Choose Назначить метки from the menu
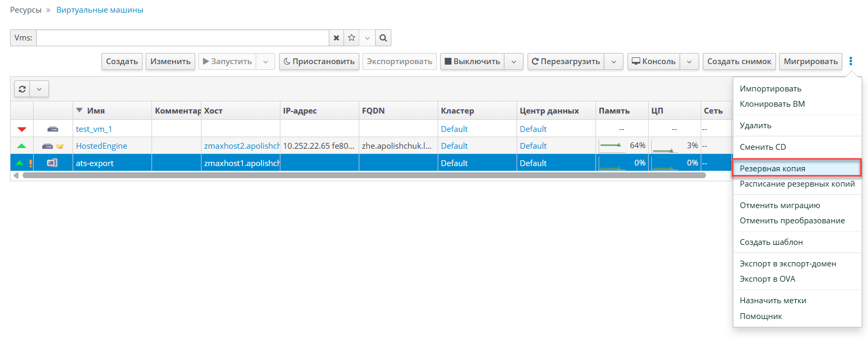The image size is (868, 340). click(773, 301)
